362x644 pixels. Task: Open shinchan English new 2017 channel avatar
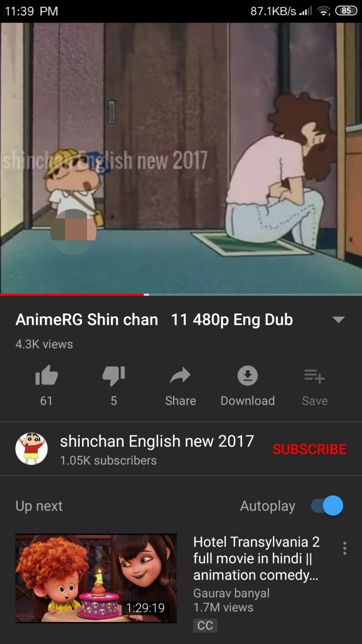tap(31, 449)
